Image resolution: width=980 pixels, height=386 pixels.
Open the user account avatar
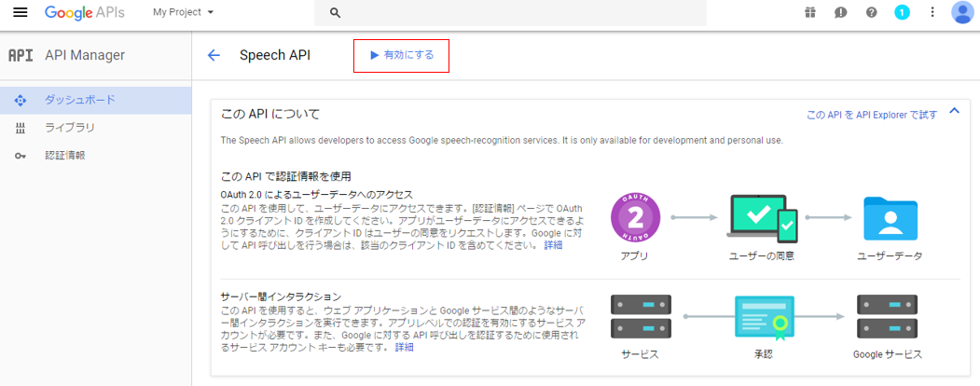[963, 12]
